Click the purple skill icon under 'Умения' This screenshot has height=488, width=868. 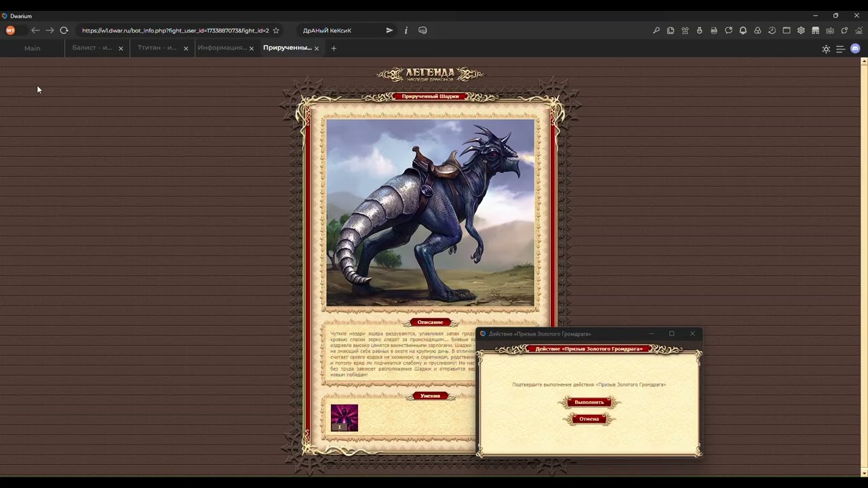pyautogui.click(x=344, y=418)
